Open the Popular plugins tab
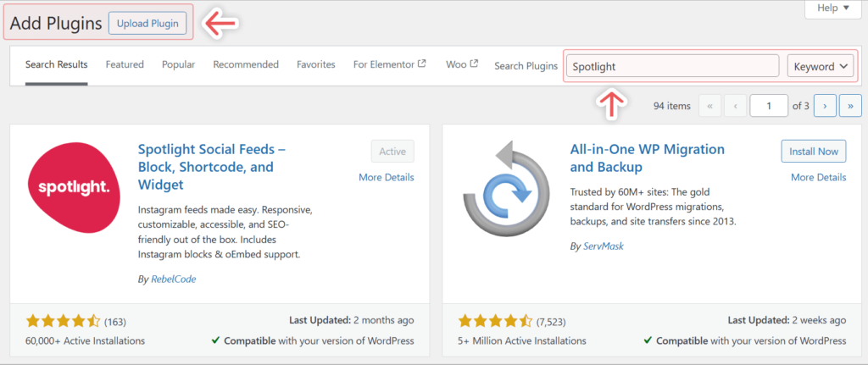This screenshot has width=868, height=365. [178, 64]
